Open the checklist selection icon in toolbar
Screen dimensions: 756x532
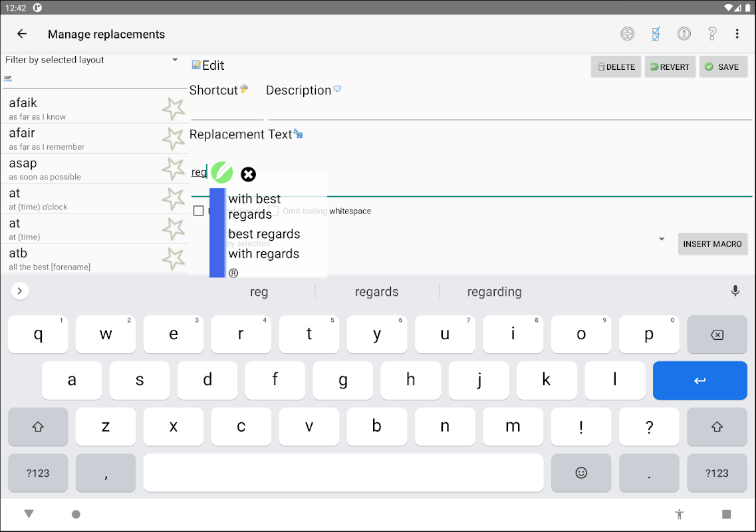[656, 34]
